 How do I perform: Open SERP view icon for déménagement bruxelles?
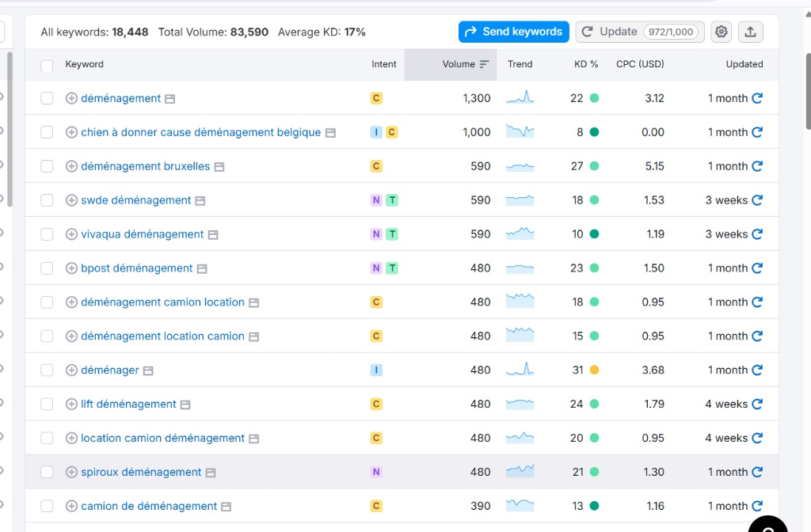click(x=219, y=167)
